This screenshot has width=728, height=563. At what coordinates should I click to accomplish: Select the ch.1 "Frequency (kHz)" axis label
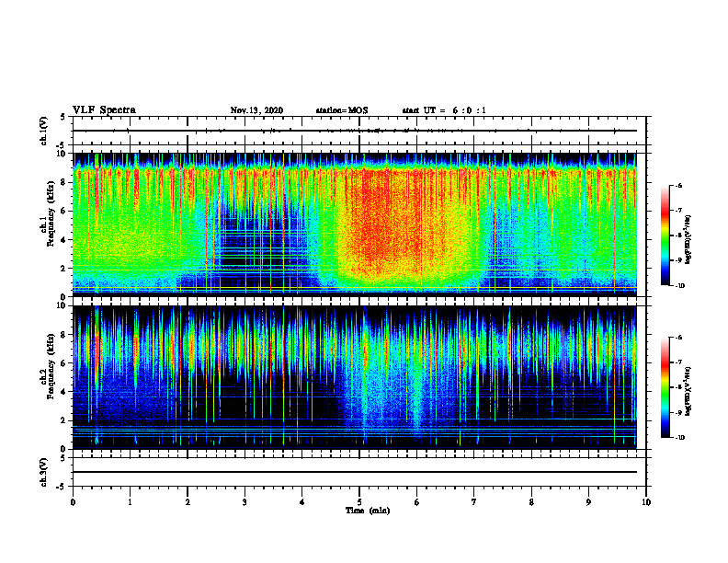[51, 213]
